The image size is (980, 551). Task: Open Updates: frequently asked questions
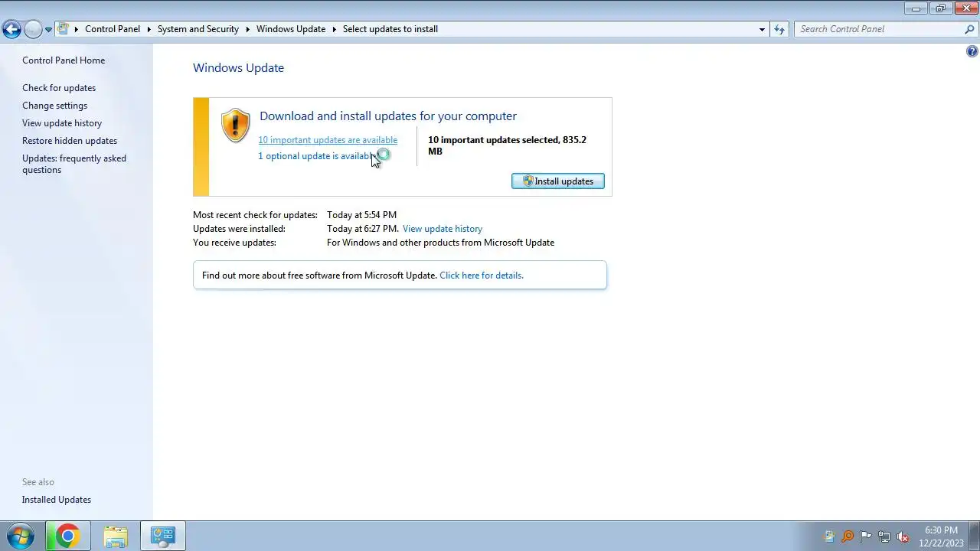pos(74,164)
